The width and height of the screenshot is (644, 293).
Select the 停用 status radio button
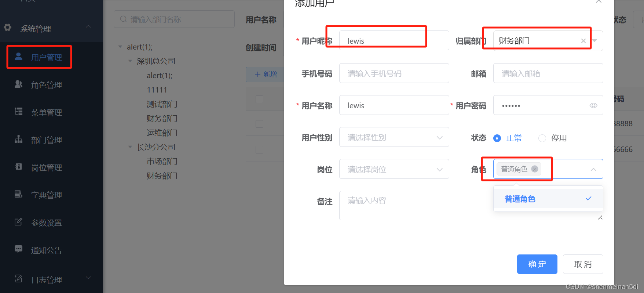pos(542,138)
